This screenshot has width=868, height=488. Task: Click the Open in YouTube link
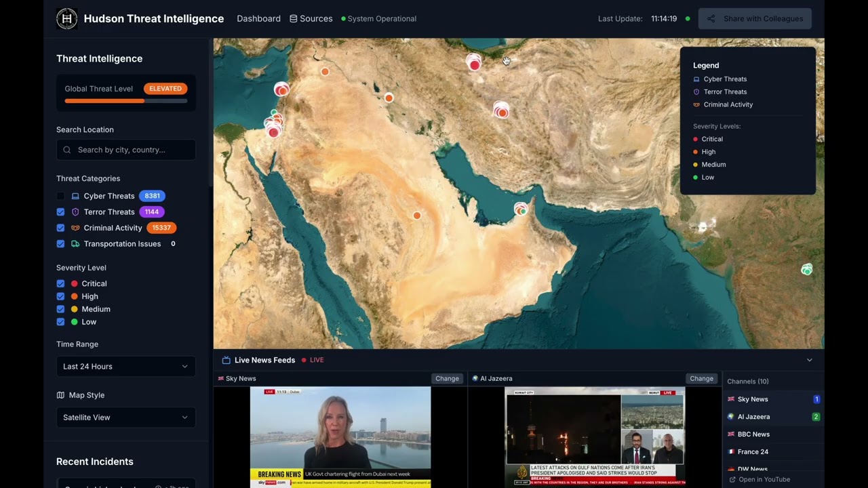click(x=764, y=479)
